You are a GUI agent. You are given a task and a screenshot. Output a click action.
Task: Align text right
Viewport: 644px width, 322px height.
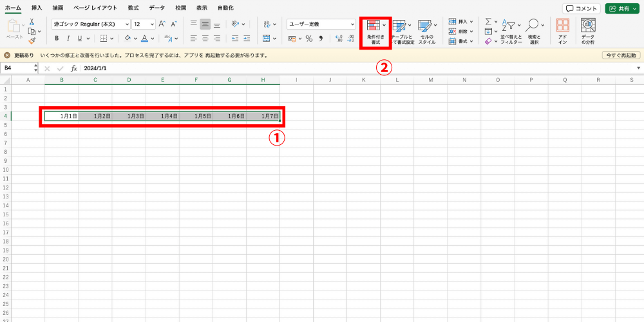[x=217, y=39]
